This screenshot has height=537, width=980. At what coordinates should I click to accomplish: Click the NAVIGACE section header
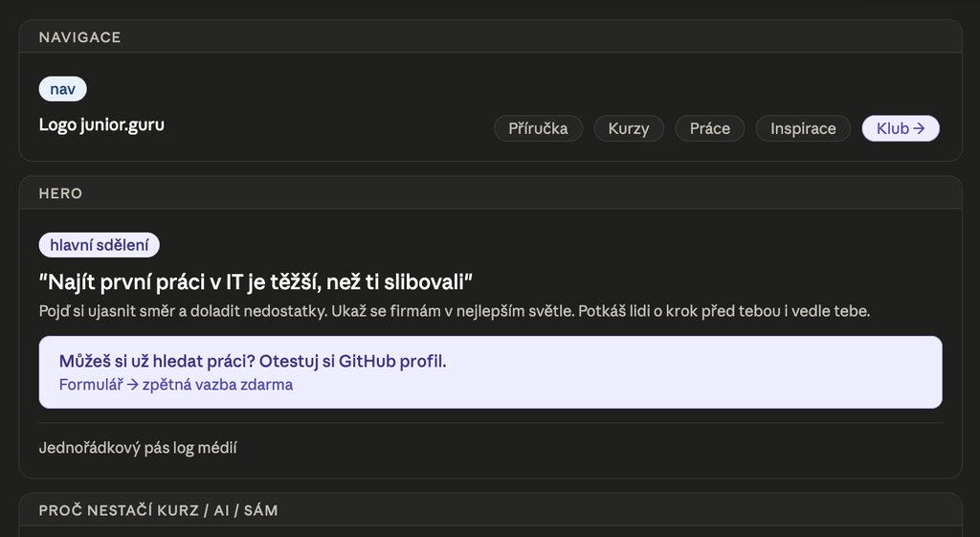click(x=79, y=37)
